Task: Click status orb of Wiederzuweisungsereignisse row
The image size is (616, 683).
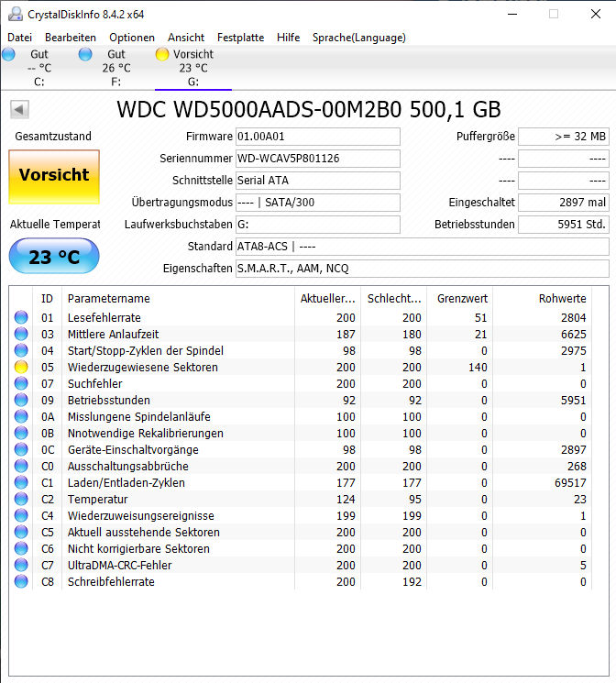Action: point(21,516)
